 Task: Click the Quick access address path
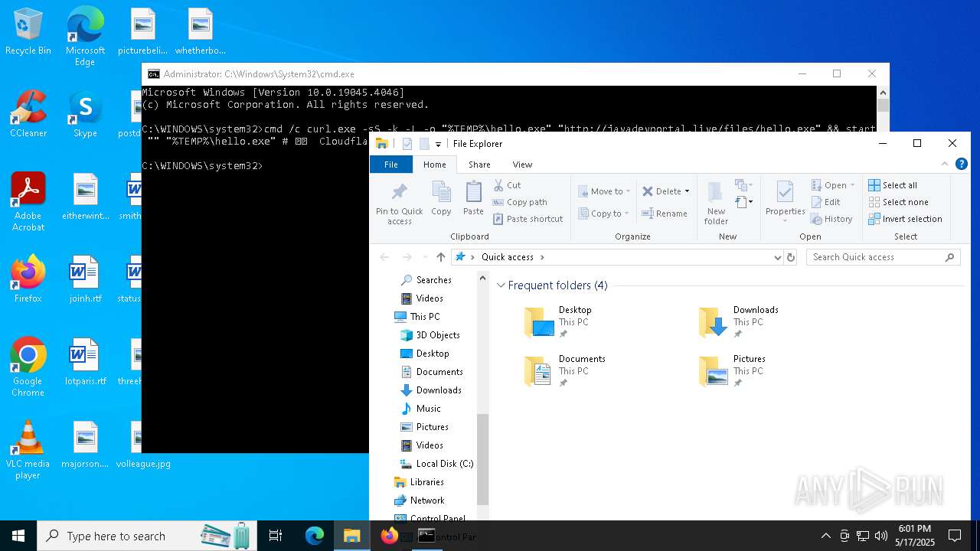tap(507, 257)
